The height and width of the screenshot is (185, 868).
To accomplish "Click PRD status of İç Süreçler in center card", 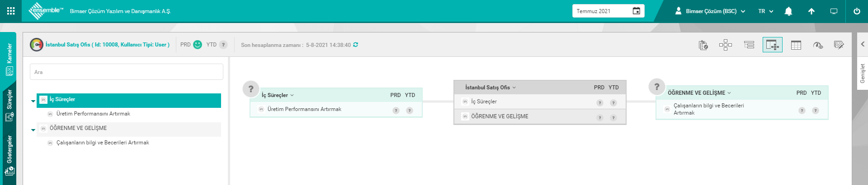I will (600, 103).
